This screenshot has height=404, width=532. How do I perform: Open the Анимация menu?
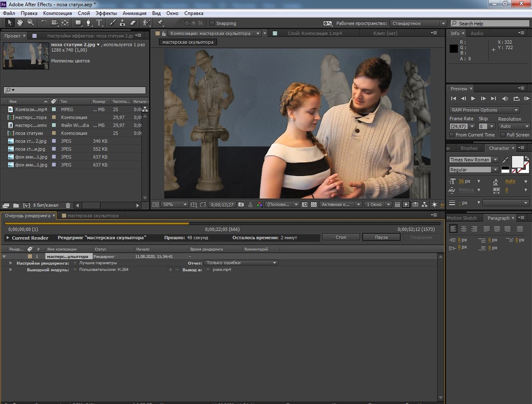(134, 13)
